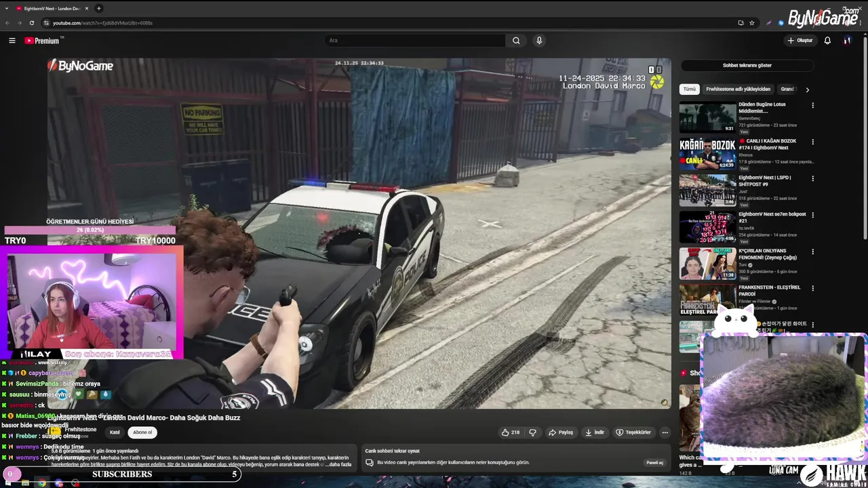This screenshot has width=868, height=488.
Task: Open ONLYFANS FENOMENİ video thumbnail
Action: tap(707, 263)
